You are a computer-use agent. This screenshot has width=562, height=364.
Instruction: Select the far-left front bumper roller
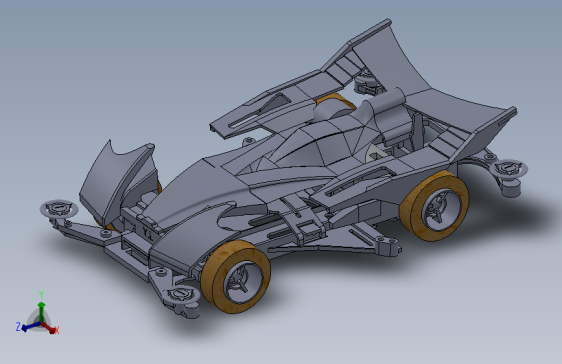(x=59, y=209)
